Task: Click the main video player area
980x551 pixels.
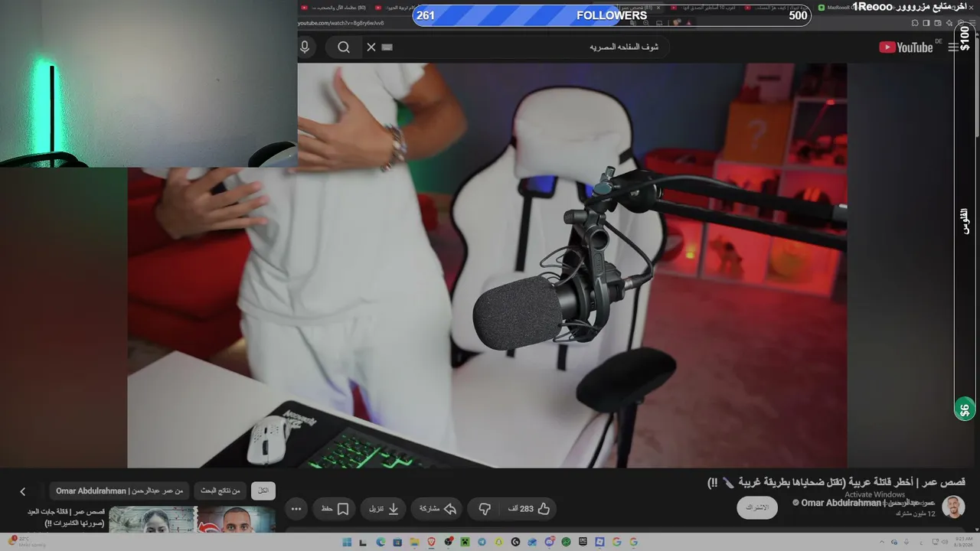Action: coord(487,265)
